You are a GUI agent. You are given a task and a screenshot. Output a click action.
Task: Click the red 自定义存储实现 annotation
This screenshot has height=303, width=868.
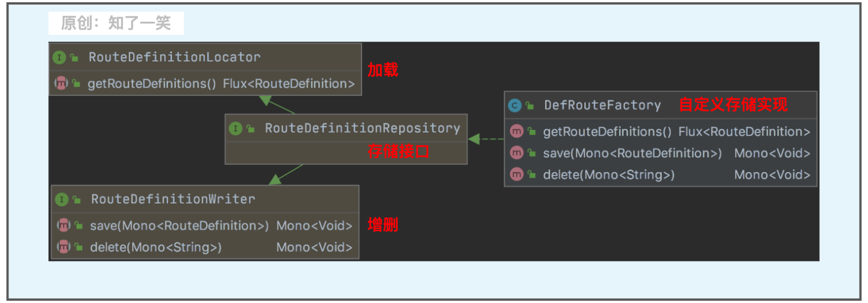(x=733, y=105)
